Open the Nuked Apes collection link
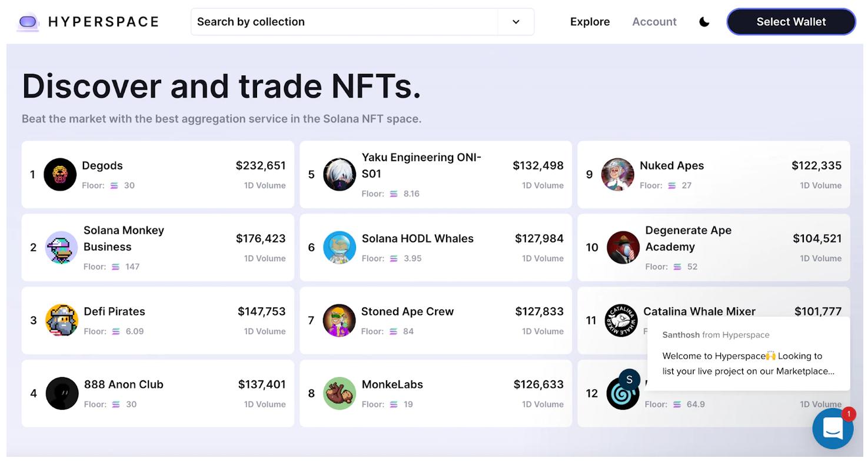 671,165
